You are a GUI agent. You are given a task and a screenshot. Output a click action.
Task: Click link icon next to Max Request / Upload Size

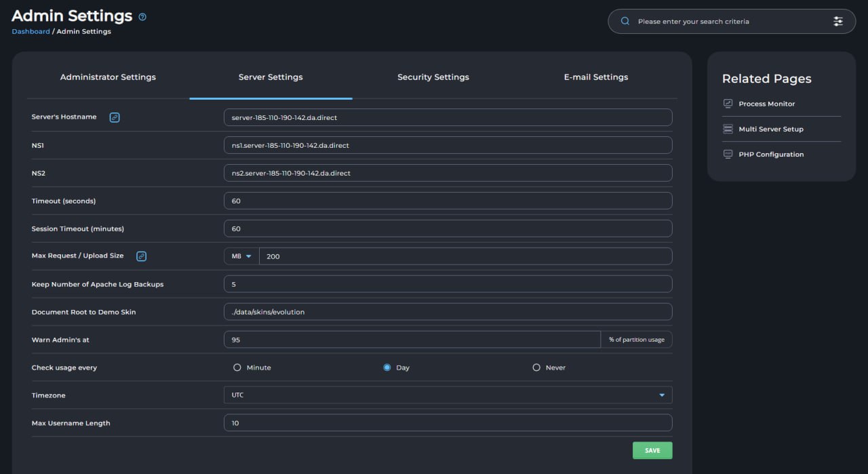point(142,256)
